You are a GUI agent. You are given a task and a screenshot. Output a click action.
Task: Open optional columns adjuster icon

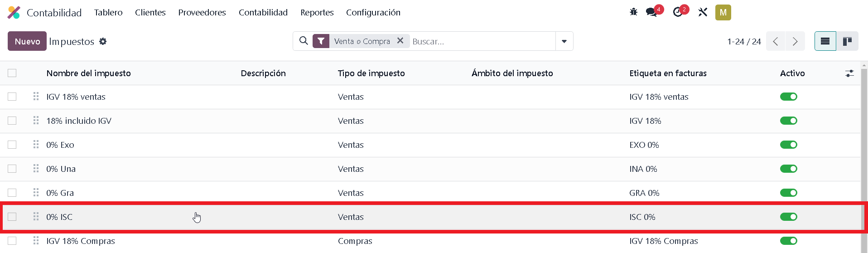(849, 73)
